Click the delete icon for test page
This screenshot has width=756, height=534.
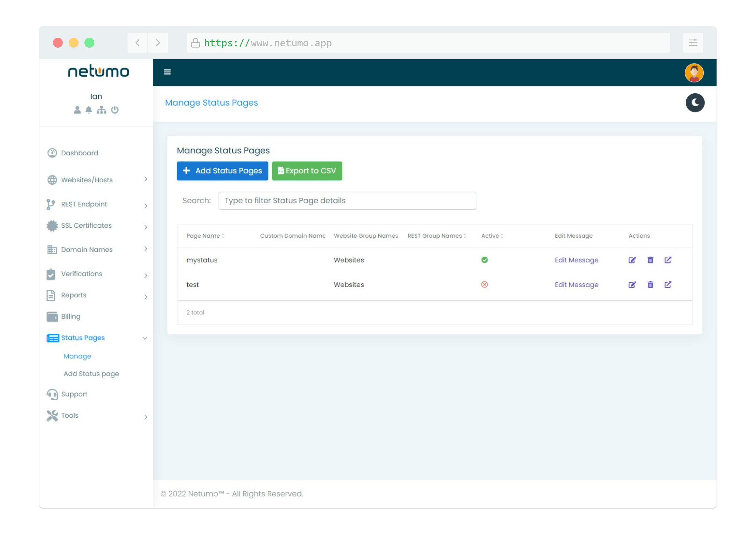point(650,284)
